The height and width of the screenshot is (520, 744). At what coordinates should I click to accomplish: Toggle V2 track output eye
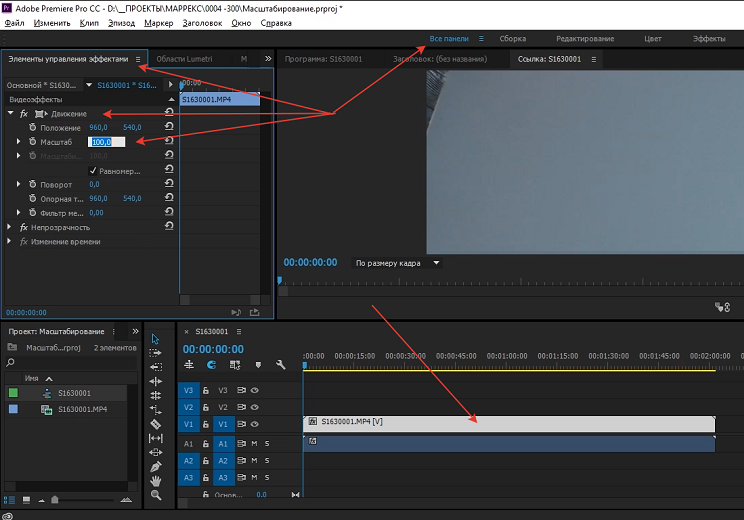point(255,407)
